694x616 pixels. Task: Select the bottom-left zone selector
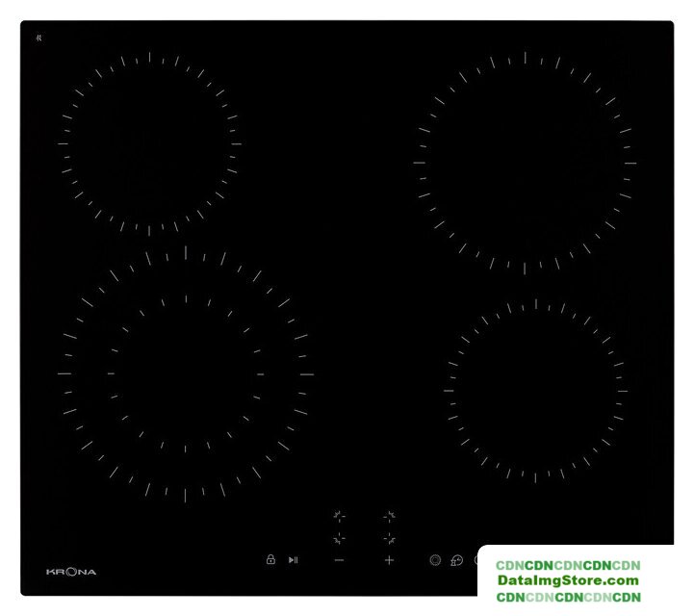340,538
